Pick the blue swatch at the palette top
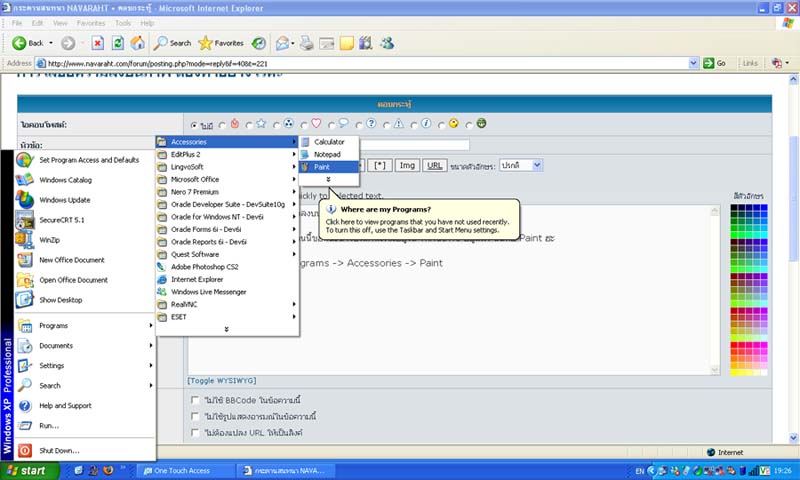Screen dimensions: 800x480 pos(764,208)
